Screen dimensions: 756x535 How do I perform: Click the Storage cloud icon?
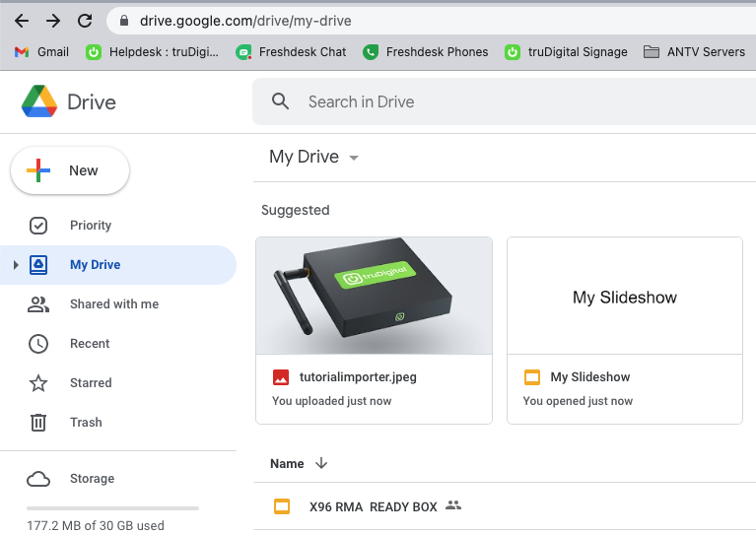[x=38, y=479]
